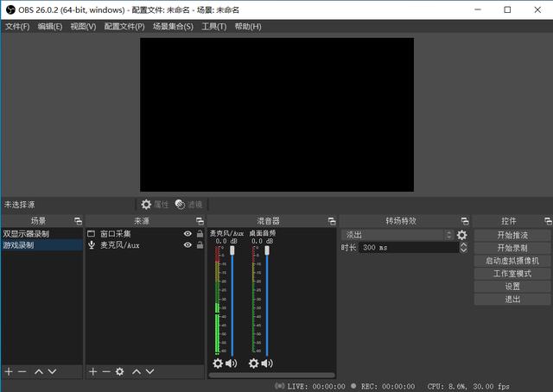The width and height of the screenshot is (553, 392).
Task: Move scene down in list
Action: point(52,371)
